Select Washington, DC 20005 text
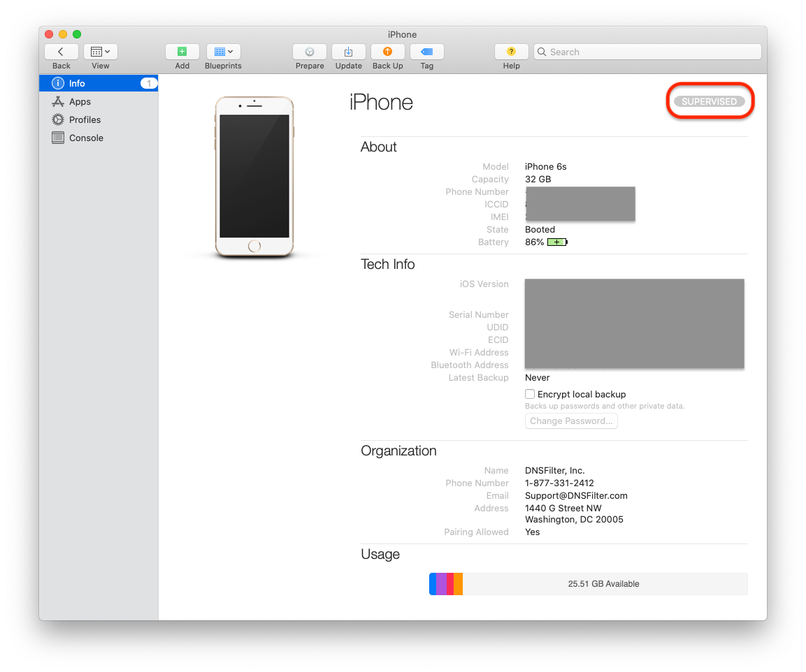The image size is (806, 672). pos(574,520)
